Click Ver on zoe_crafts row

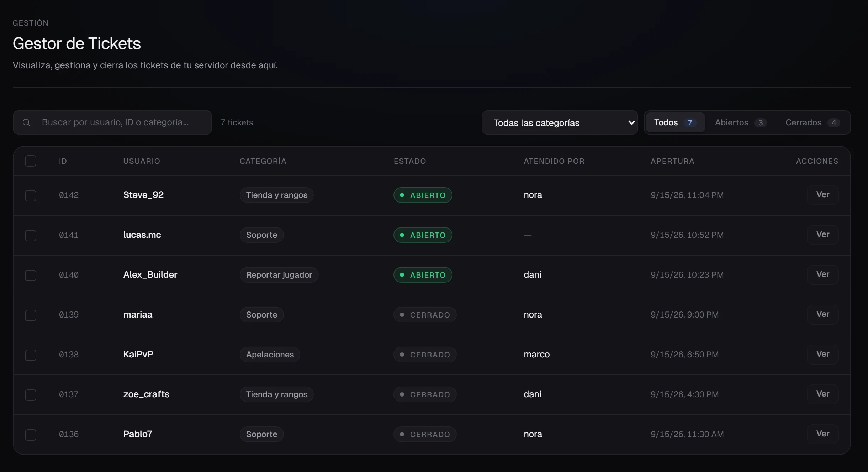click(x=822, y=394)
